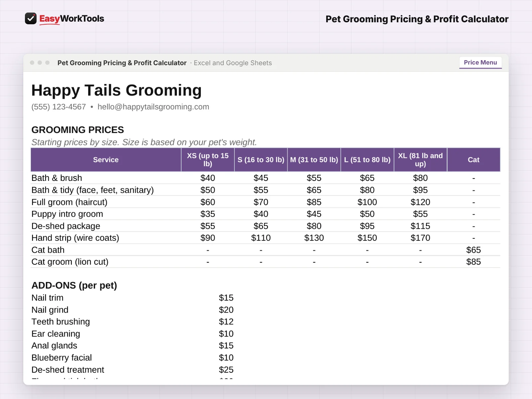This screenshot has height=399, width=532.
Task: Open the EasyWorkTools brand name link
Action: point(71,19)
